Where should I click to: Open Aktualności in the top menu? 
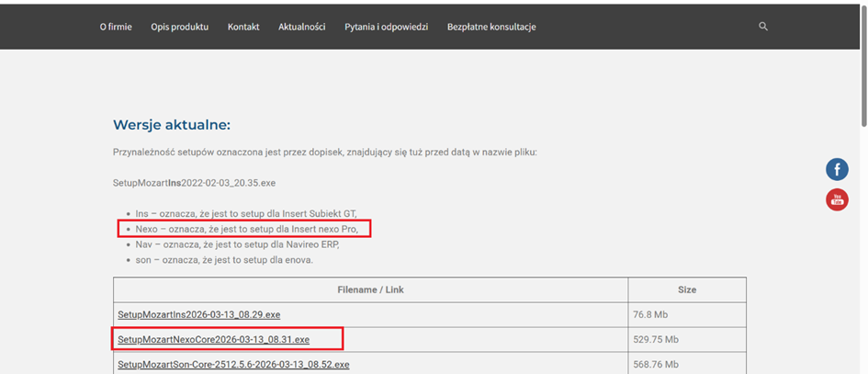pos(302,27)
